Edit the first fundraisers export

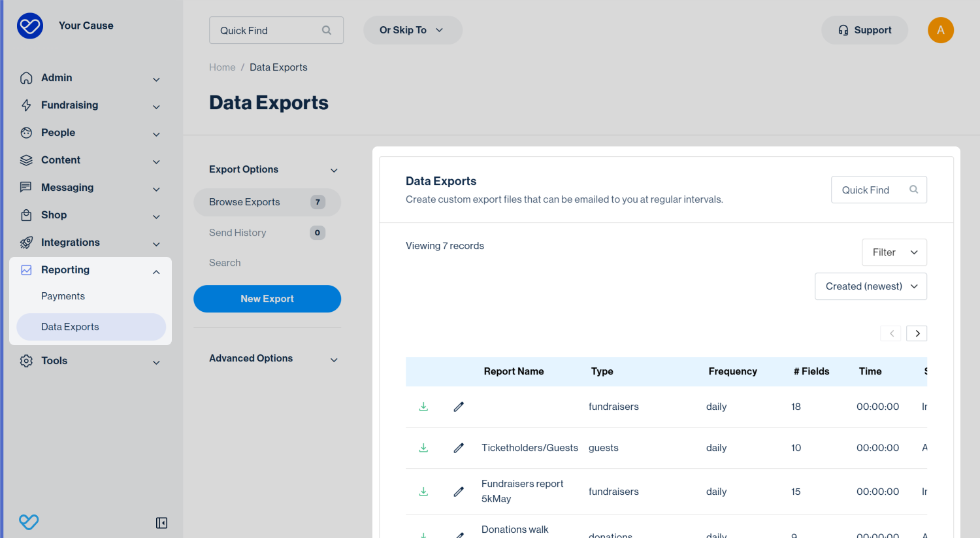coord(459,407)
